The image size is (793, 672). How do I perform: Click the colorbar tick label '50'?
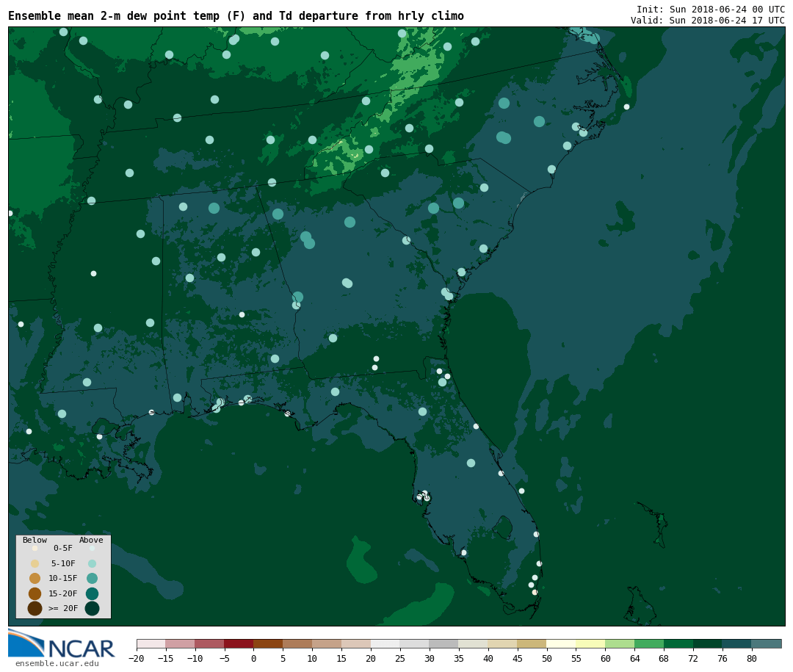coord(547,658)
